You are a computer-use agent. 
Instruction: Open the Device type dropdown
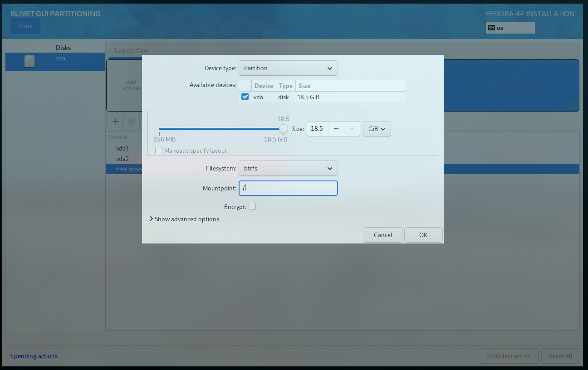click(x=288, y=68)
